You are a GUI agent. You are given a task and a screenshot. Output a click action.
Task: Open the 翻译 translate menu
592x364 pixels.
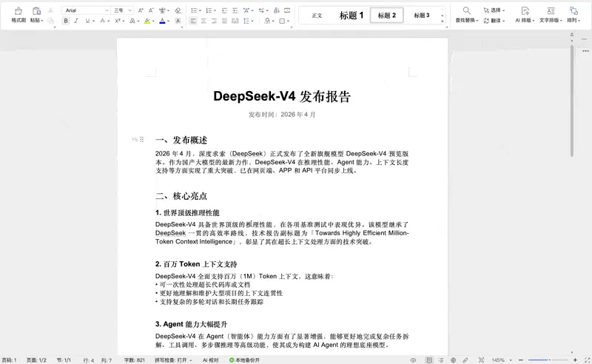pos(494,21)
